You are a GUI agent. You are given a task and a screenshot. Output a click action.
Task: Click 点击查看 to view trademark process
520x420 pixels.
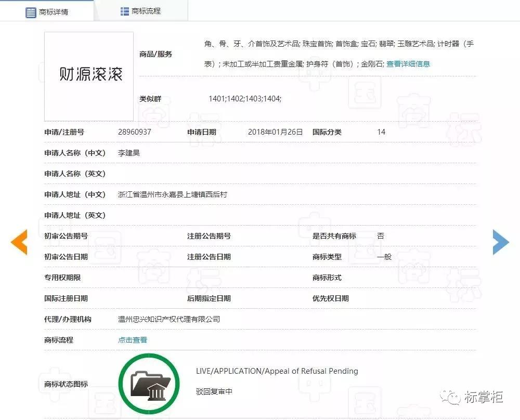[131, 339]
